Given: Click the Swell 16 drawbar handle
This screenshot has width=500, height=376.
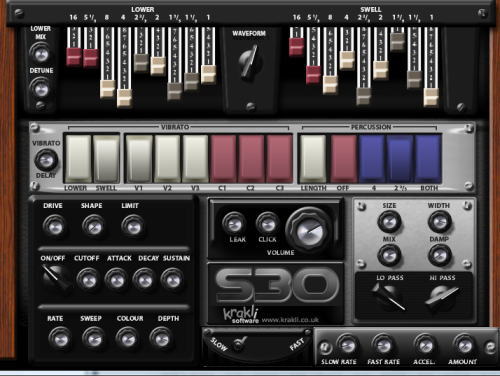Looking at the screenshot, I should [x=297, y=46].
